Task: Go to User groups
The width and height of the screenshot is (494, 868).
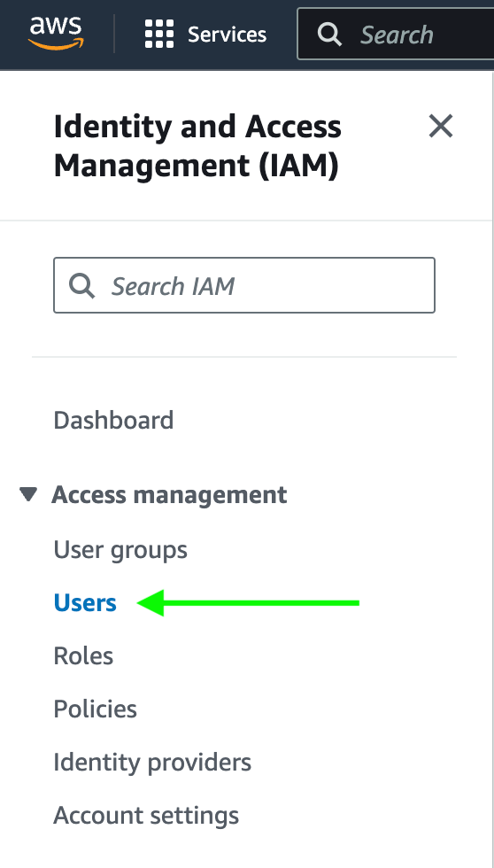Action: click(x=120, y=550)
